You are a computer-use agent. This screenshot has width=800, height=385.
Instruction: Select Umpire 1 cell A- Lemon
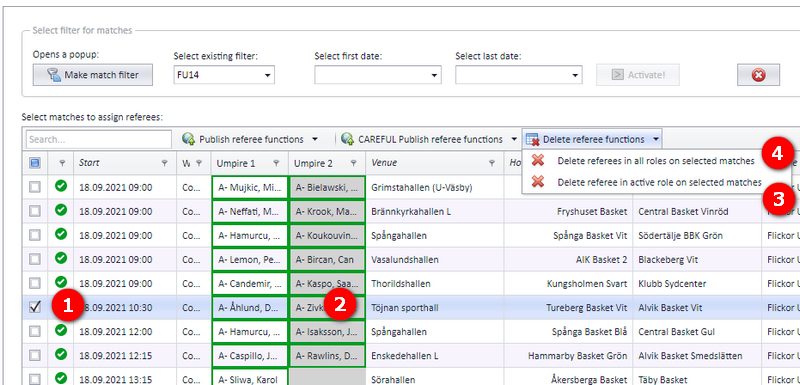point(249,260)
